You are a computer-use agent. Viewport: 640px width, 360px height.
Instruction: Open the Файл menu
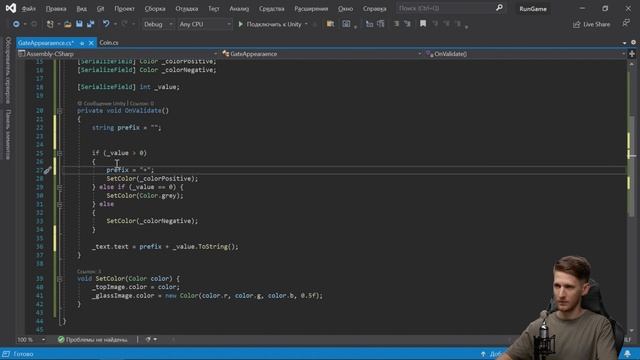29,9
